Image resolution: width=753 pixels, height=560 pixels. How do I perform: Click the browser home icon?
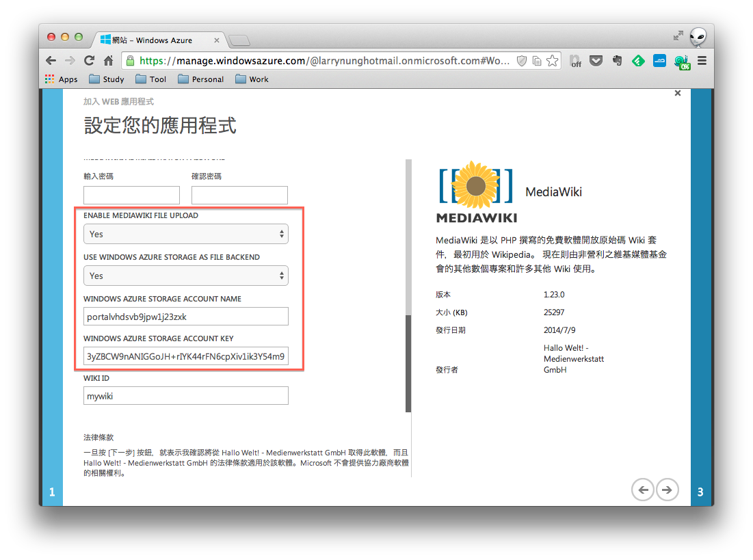(109, 60)
